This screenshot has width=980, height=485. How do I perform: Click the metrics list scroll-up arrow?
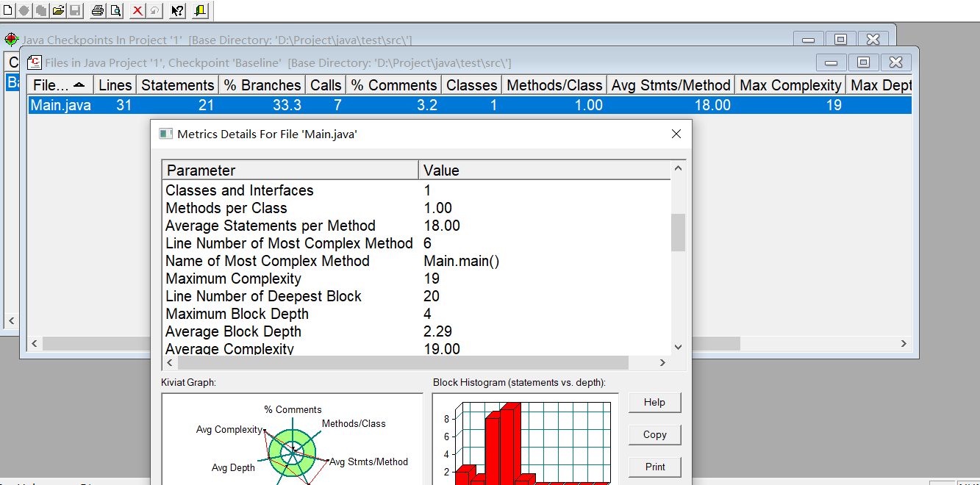678,168
